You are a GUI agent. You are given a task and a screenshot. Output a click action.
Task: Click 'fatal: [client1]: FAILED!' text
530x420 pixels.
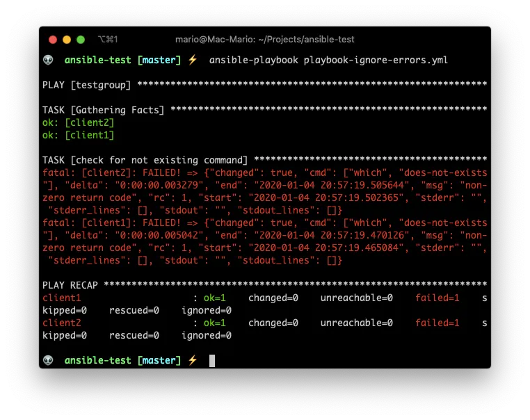point(111,223)
